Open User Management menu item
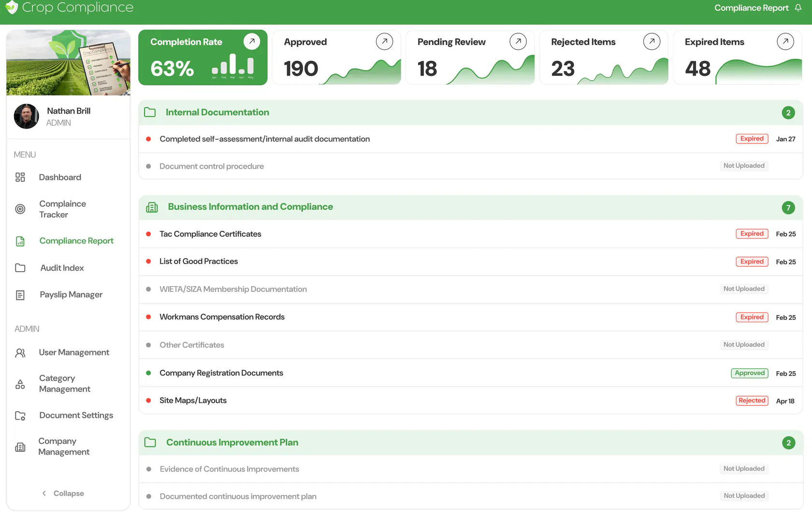Image resolution: width=812 pixels, height=518 pixels. coord(74,353)
